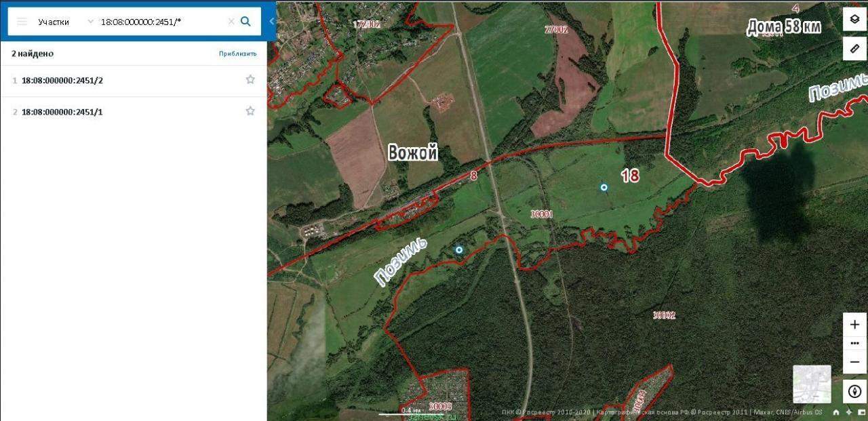This screenshot has width=868, height=421.
Task: Open the map layers panel
Action: [855, 19]
